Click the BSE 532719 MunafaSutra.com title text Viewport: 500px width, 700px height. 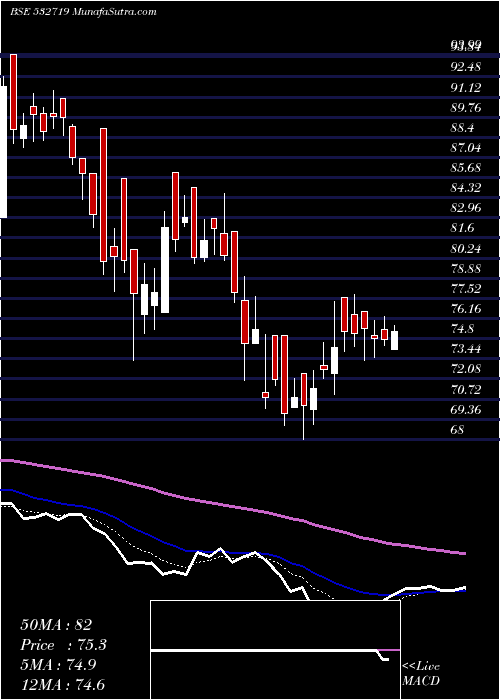tap(83, 12)
